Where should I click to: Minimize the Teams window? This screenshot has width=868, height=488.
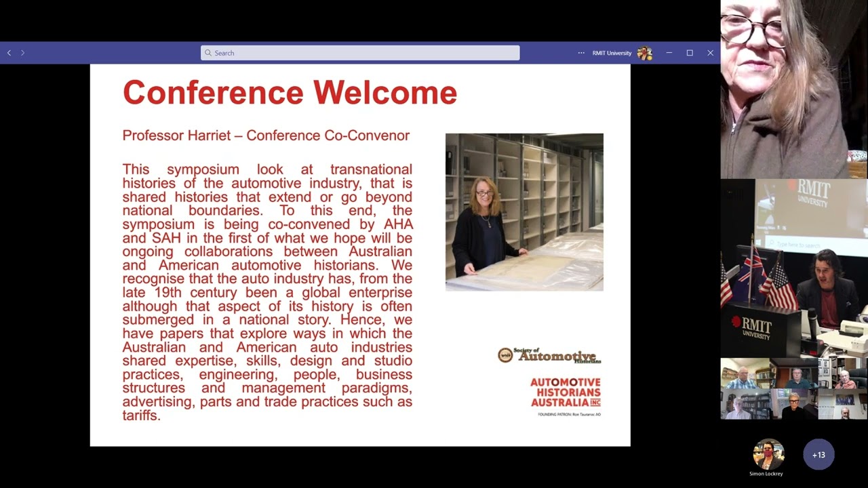(669, 53)
